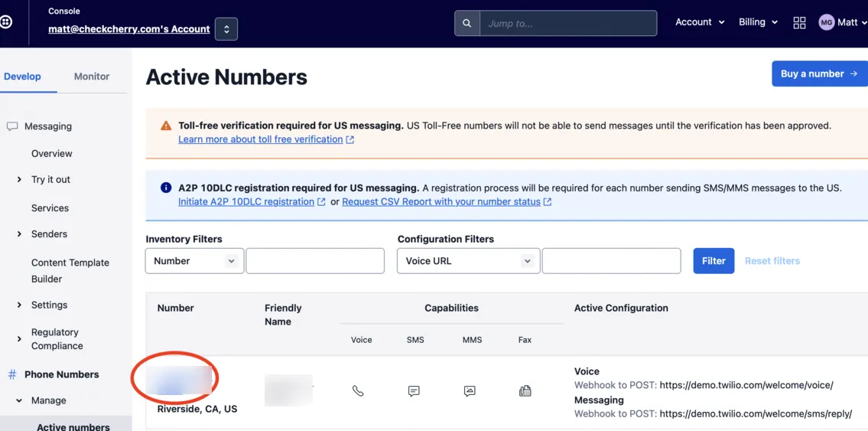Open 'Request CSV Report with your number status'
Viewport: 868px width, 431px height.
pyautogui.click(x=441, y=201)
